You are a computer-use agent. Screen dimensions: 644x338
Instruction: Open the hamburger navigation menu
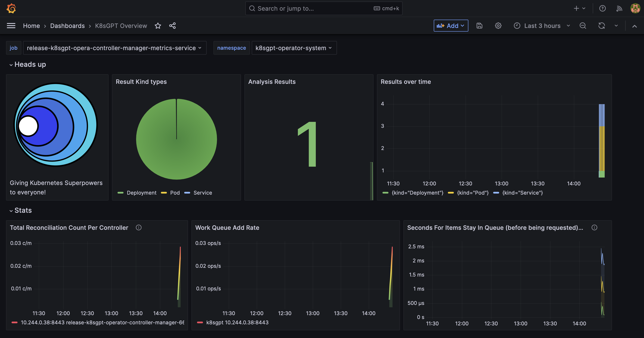click(x=11, y=26)
